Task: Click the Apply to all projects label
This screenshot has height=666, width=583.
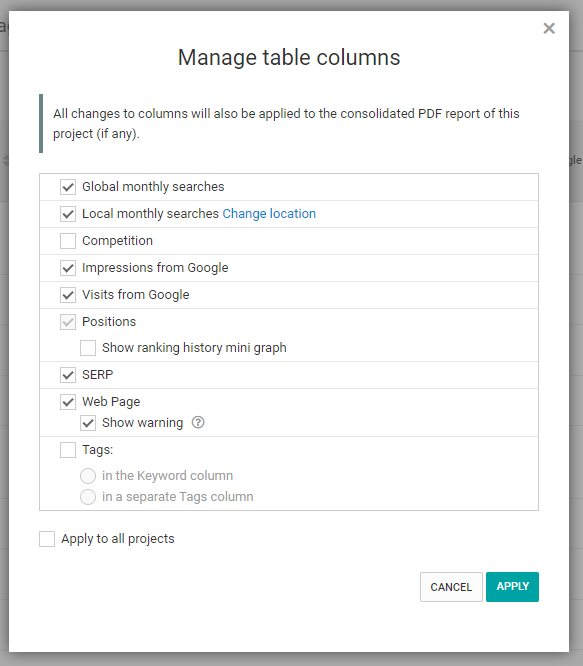Action: click(118, 539)
